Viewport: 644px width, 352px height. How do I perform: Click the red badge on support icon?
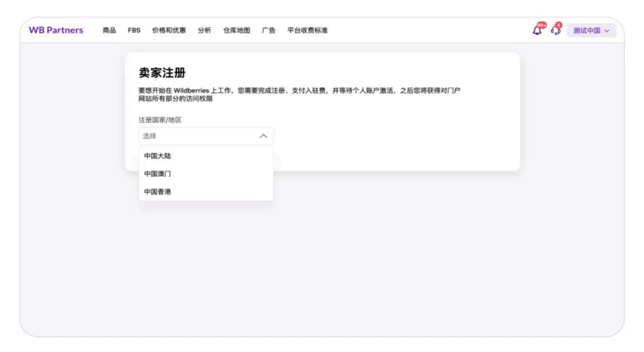click(x=559, y=25)
